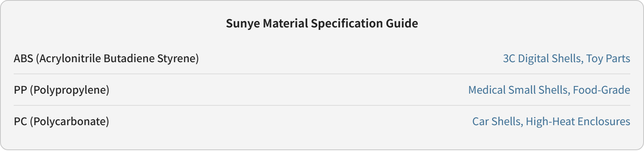
Task: Click the Toy Parts text
Action: pos(608,59)
